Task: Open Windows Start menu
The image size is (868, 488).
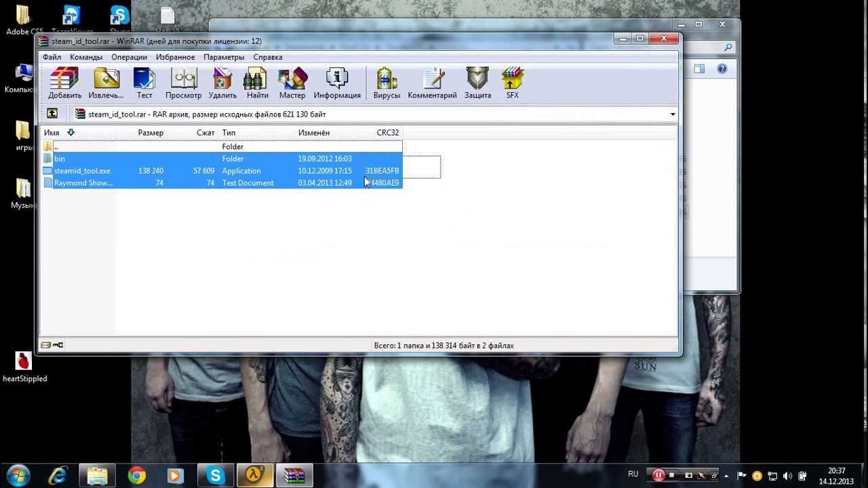Action: [18, 476]
